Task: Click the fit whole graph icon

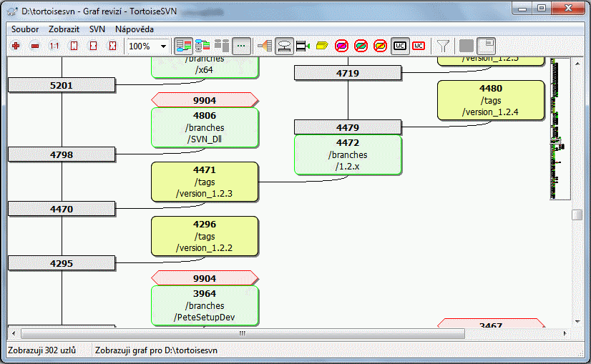Action: 112,46
